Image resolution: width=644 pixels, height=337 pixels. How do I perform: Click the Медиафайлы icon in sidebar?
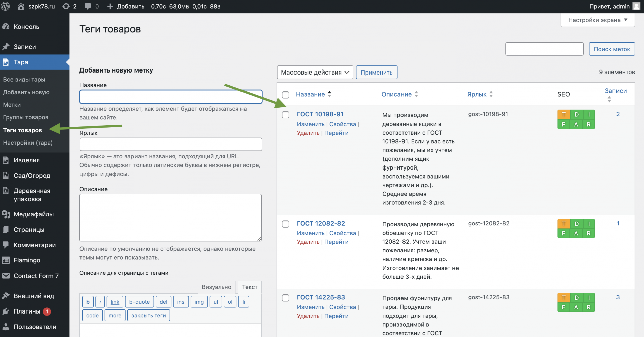pos(6,214)
